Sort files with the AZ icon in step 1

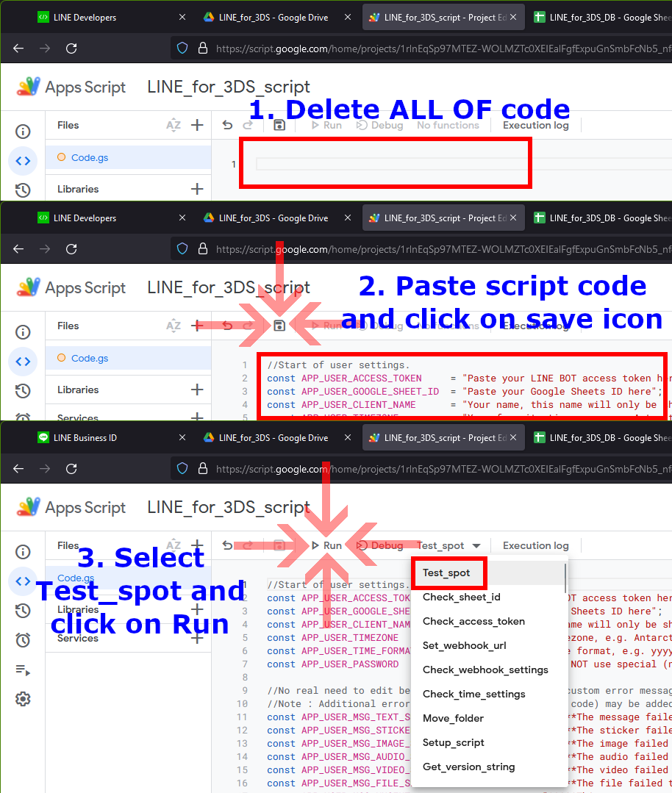tap(173, 125)
